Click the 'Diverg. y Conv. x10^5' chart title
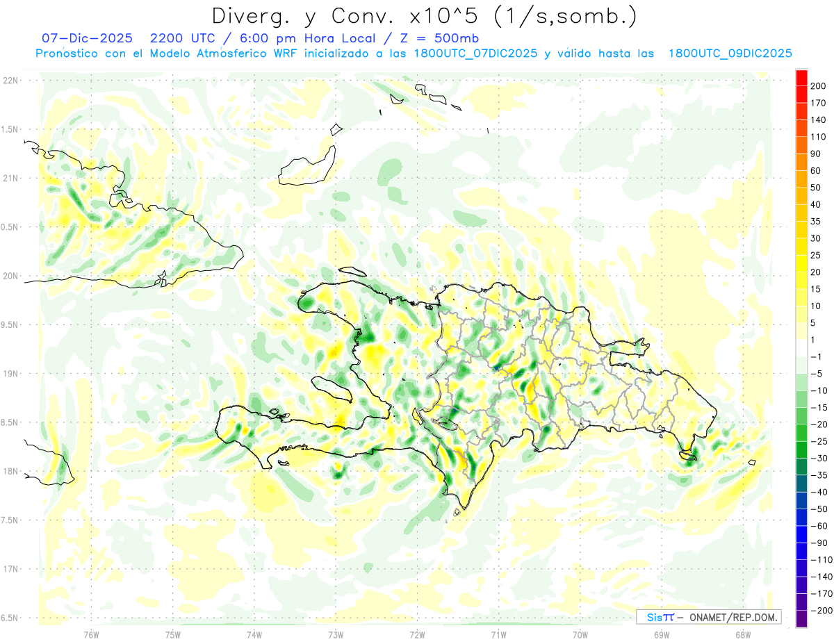 click(x=423, y=15)
